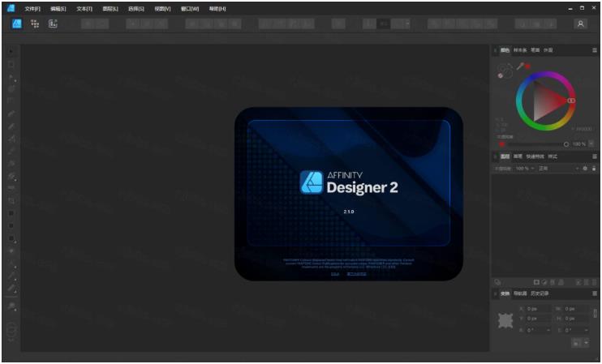Open the transform panel options menu

(x=595, y=293)
